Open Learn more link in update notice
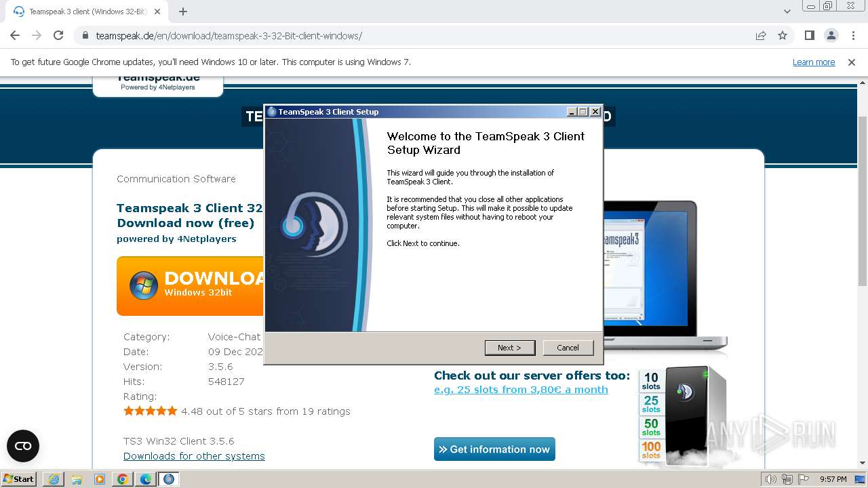The image size is (868, 488). pyautogui.click(x=814, y=62)
